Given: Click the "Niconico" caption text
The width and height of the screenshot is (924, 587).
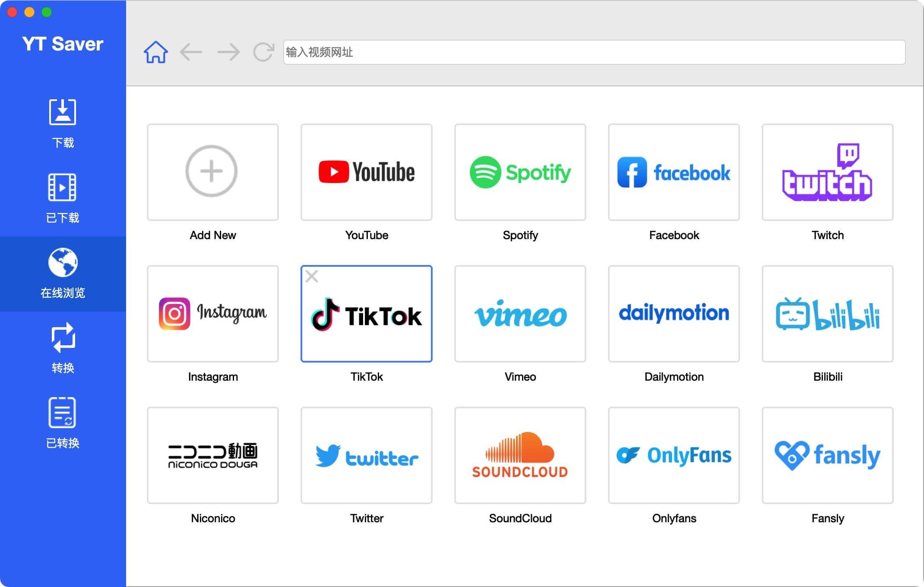Looking at the screenshot, I should (x=213, y=518).
